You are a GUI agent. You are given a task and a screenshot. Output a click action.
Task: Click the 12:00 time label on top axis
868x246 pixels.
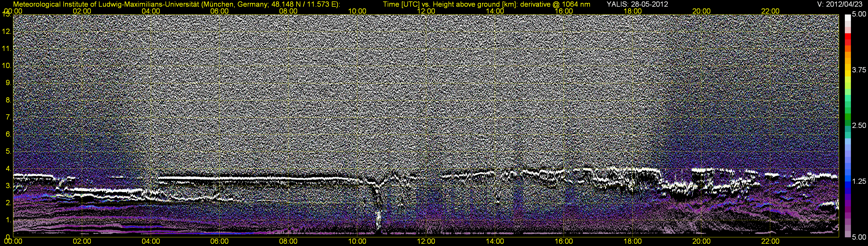[426, 11]
